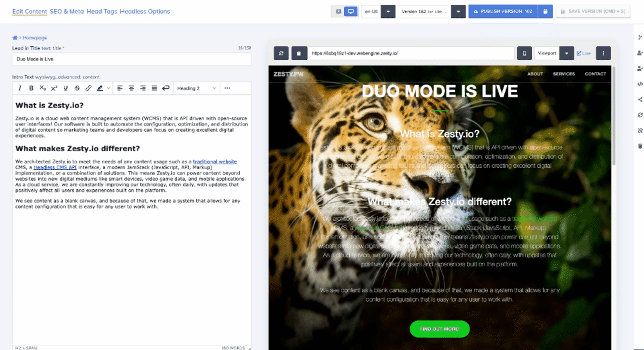The height and width of the screenshot is (350, 644).
Task: Click the preview pane vertical scrollbar
Action: [614, 116]
